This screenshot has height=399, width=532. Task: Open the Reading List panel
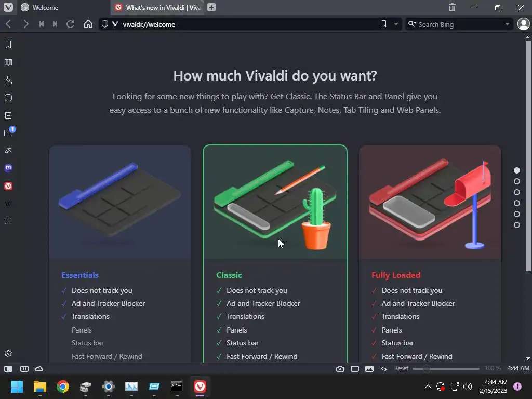(x=8, y=62)
